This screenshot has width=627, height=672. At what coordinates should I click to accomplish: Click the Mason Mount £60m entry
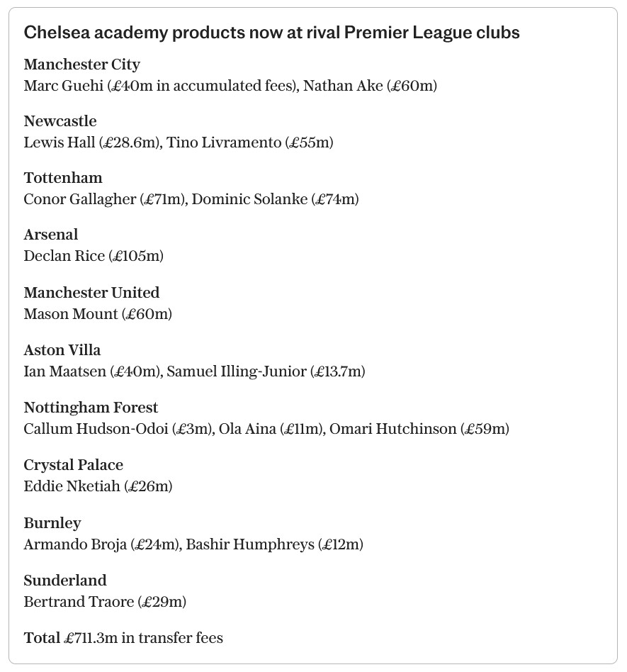click(98, 314)
